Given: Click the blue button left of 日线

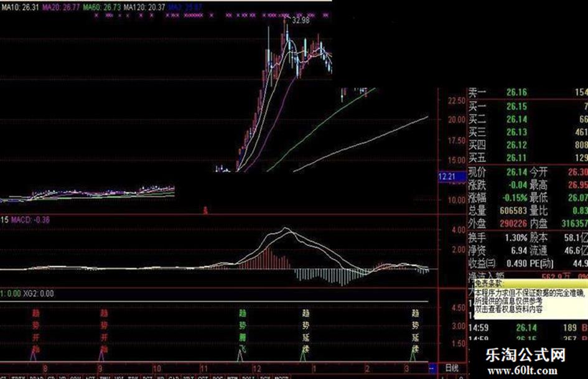Looking at the screenshot, I should tap(432, 368).
